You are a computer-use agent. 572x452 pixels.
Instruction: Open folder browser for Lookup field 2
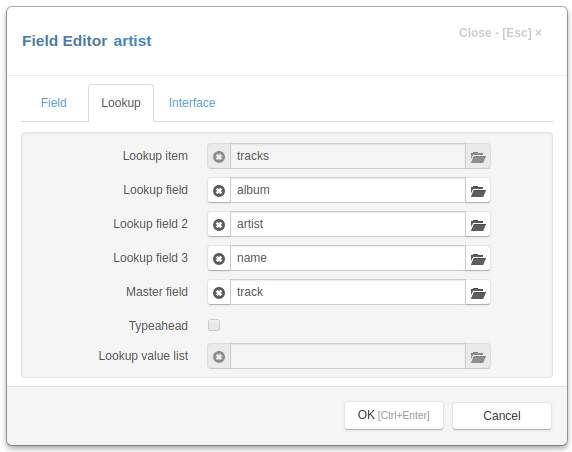[478, 224]
